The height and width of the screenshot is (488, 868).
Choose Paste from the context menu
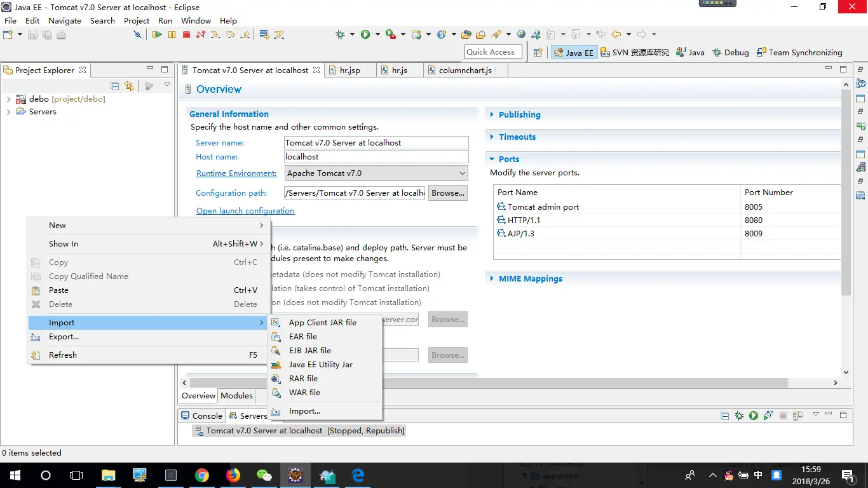click(x=149, y=290)
